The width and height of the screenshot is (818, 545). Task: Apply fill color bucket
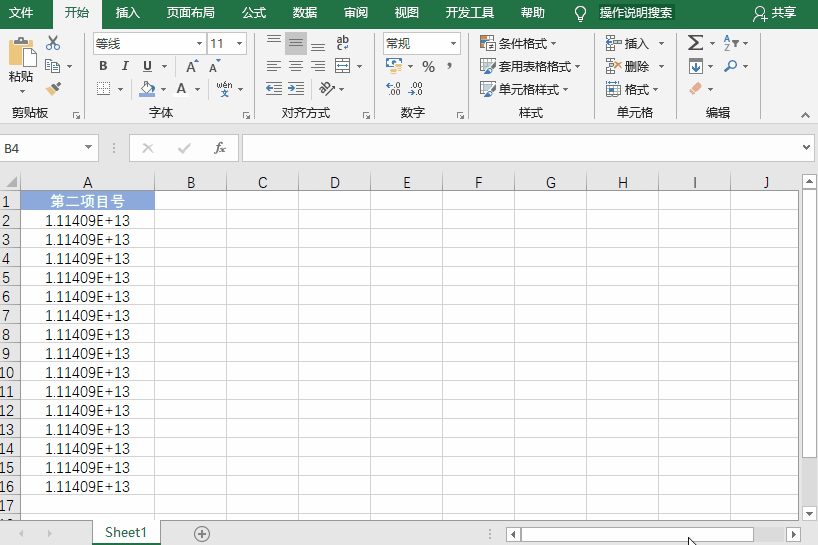click(147, 89)
